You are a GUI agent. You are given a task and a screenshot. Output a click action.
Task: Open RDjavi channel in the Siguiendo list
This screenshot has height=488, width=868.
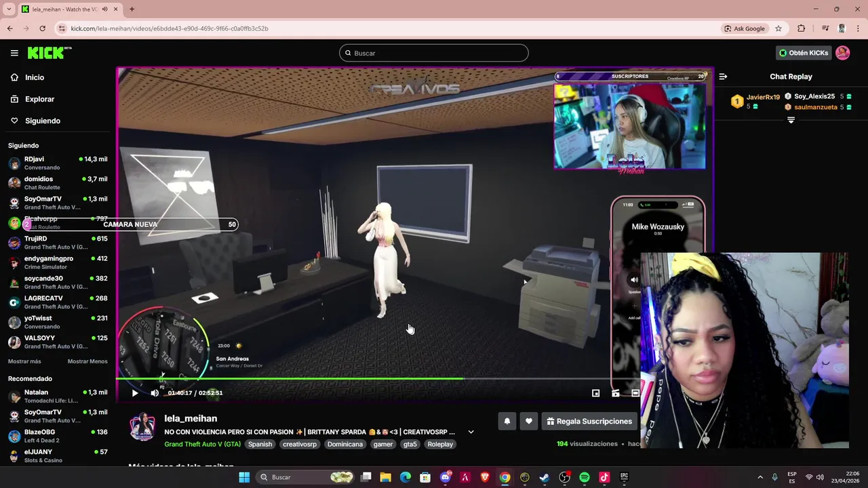(58, 163)
